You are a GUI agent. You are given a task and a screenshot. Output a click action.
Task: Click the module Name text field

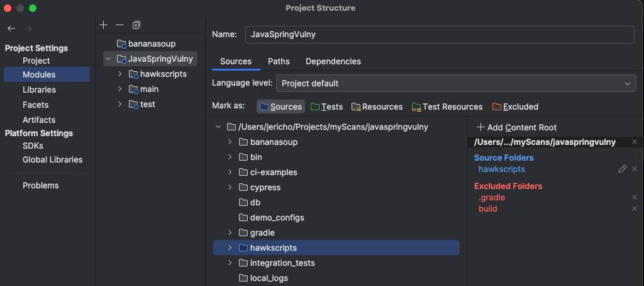(x=440, y=35)
